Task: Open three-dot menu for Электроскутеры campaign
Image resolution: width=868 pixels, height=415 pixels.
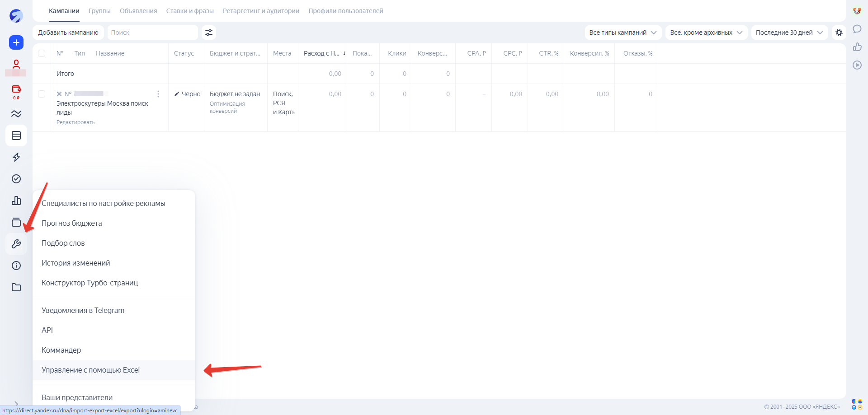Action: (x=158, y=94)
